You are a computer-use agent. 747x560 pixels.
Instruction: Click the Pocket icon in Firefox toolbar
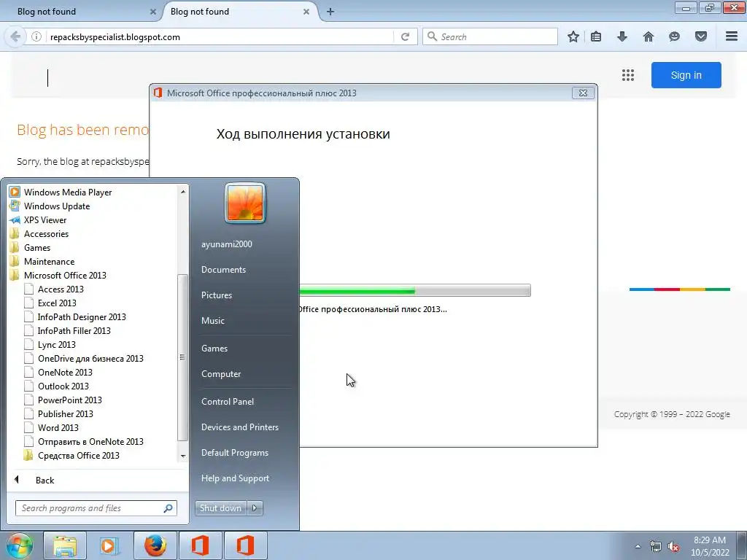pyautogui.click(x=701, y=36)
